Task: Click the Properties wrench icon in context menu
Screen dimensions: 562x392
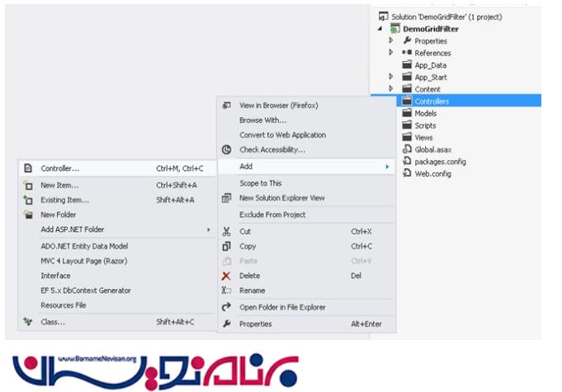Action: point(226,324)
